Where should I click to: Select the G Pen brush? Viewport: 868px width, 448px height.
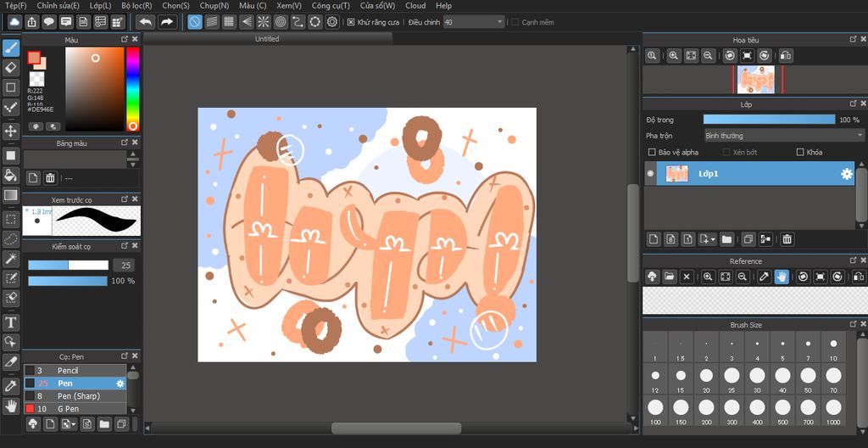[x=75, y=409]
